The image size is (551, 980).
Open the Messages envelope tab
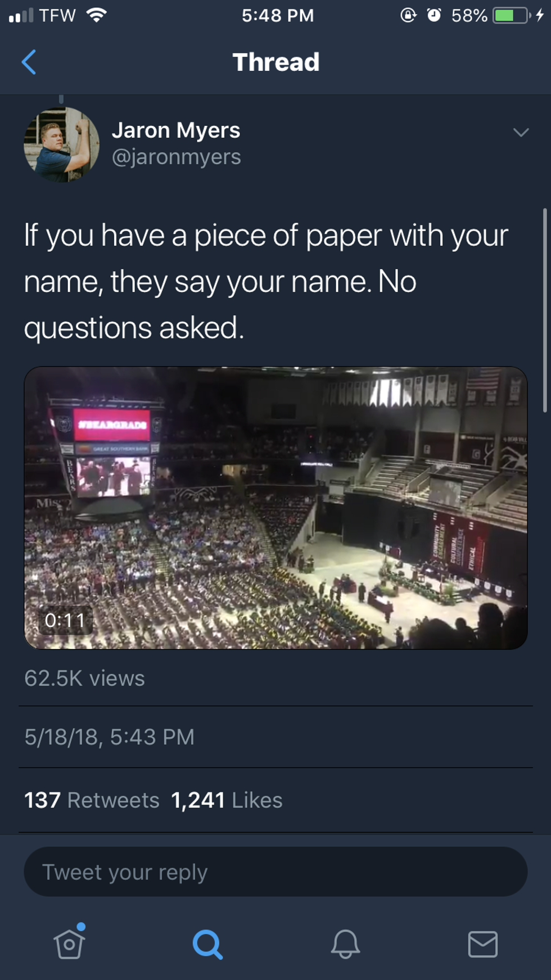[482, 944]
